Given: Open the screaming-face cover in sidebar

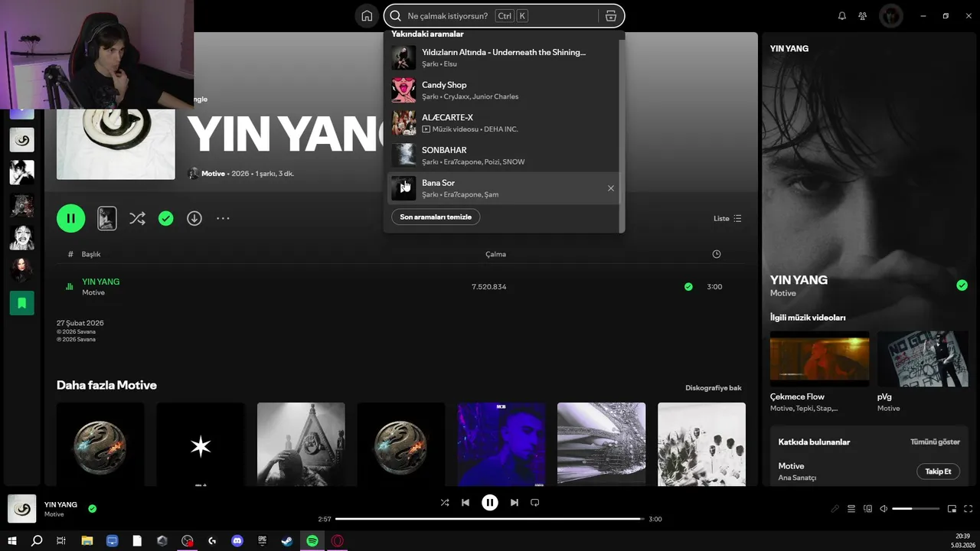Looking at the screenshot, I should 21,237.
